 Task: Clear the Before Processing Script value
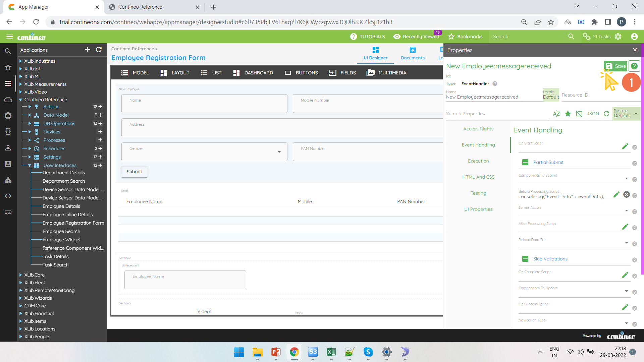tap(627, 194)
